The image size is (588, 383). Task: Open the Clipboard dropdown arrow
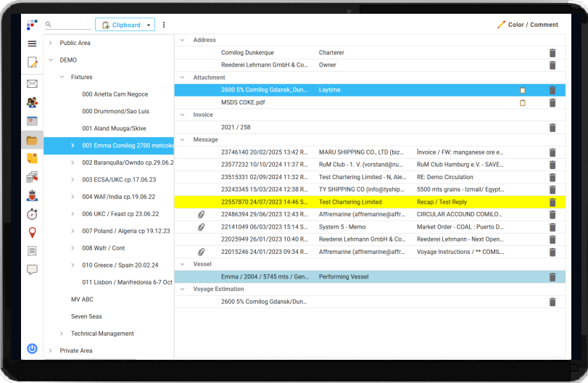(x=149, y=25)
